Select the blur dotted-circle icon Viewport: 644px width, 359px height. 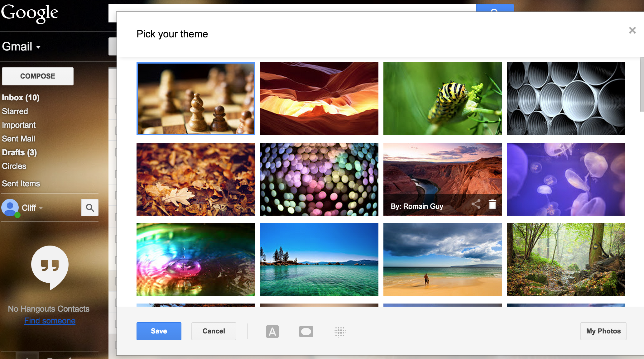click(340, 331)
